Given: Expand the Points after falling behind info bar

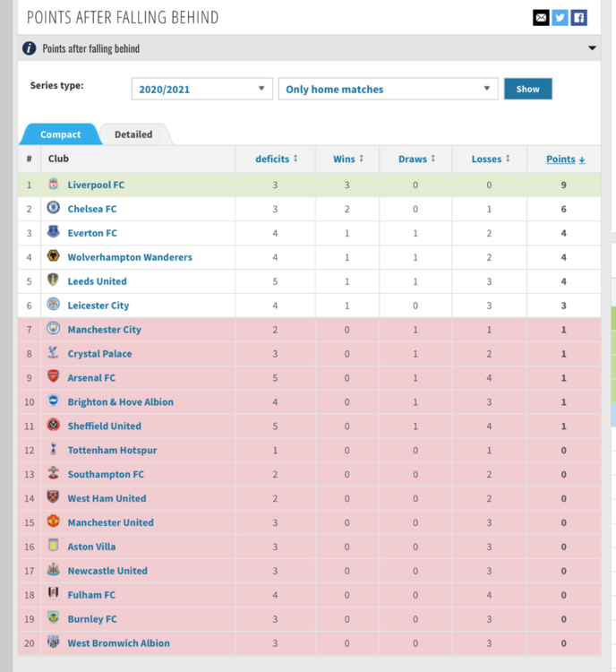Looking at the screenshot, I should (x=592, y=48).
